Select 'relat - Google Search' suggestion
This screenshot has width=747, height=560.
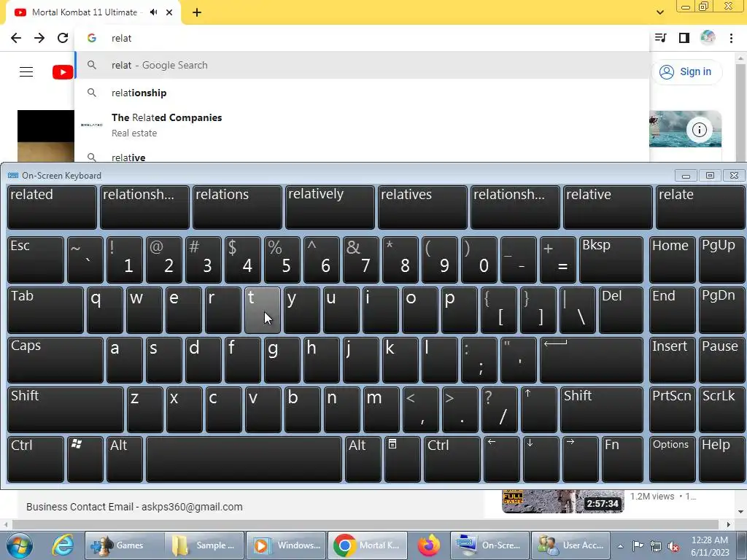[362, 65]
